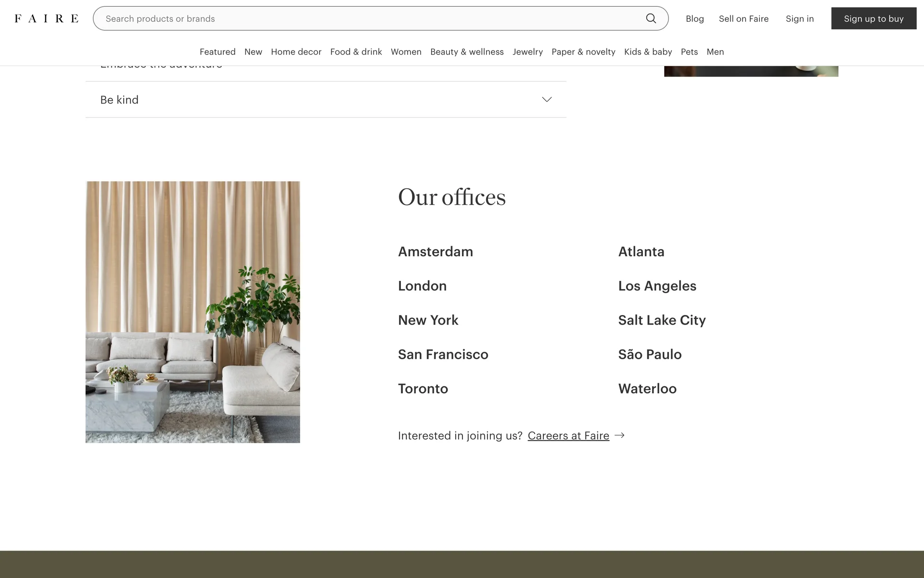The width and height of the screenshot is (924, 578).
Task: Click the office living room photo
Action: click(192, 312)
